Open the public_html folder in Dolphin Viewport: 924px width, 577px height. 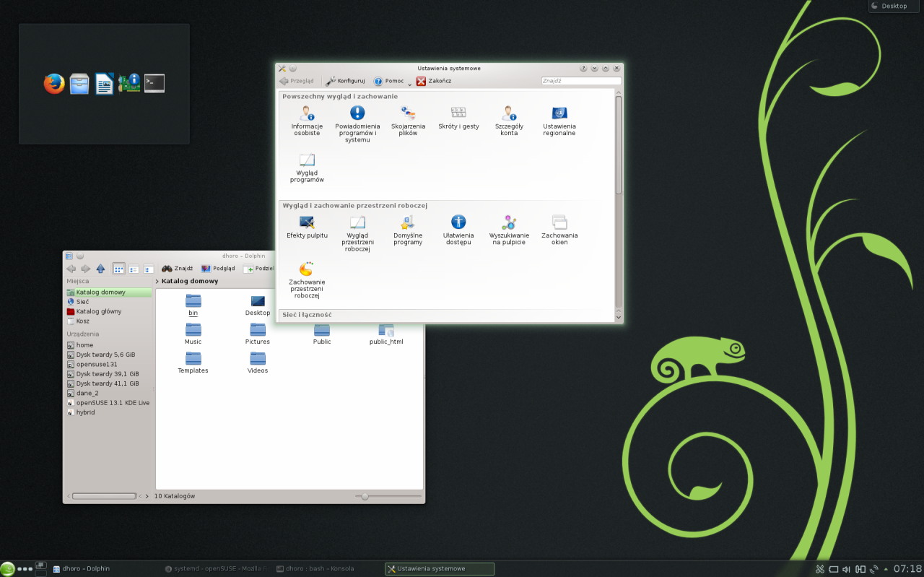[386, 334]
